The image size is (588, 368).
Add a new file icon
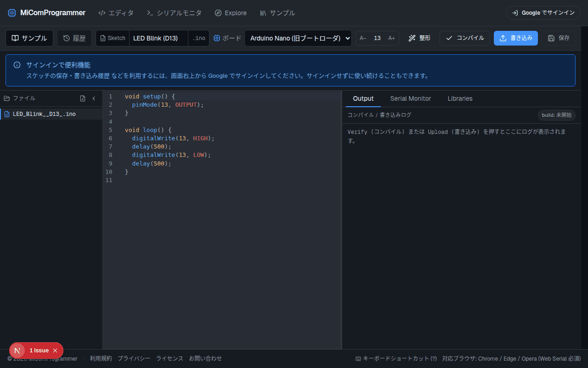[83, 98]
